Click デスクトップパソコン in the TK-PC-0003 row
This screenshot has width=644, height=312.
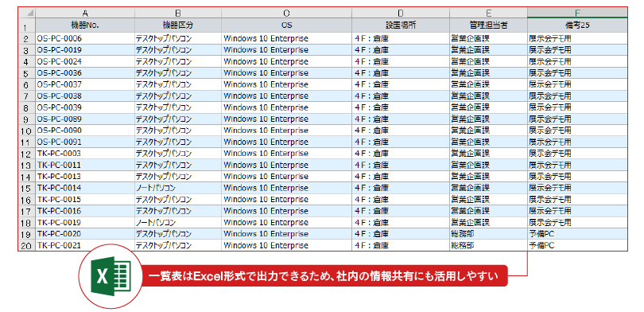[164, 154]
